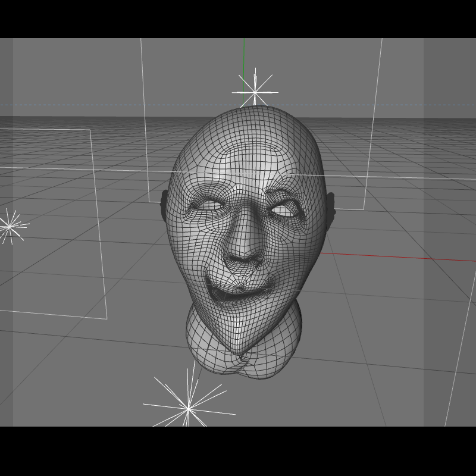Click the chin of the head mesh
This screenshot has width=476, height=476.
pos(240,340)
